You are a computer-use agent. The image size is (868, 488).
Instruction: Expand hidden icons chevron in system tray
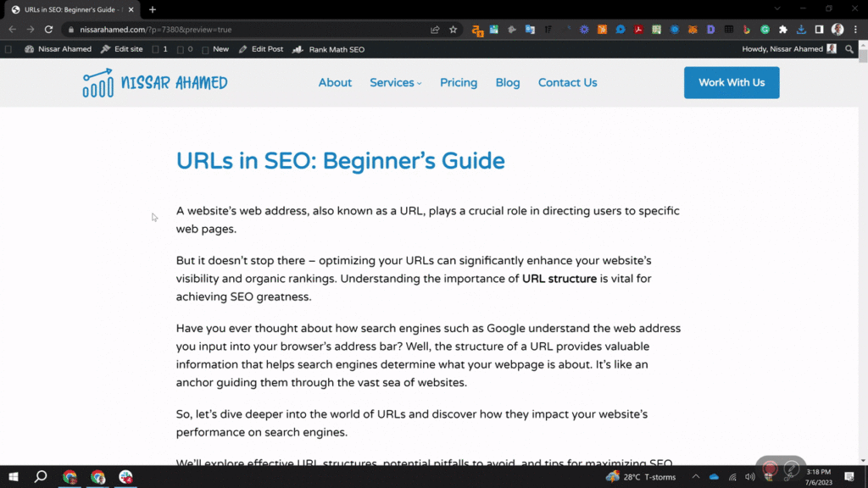click(696, 476)
